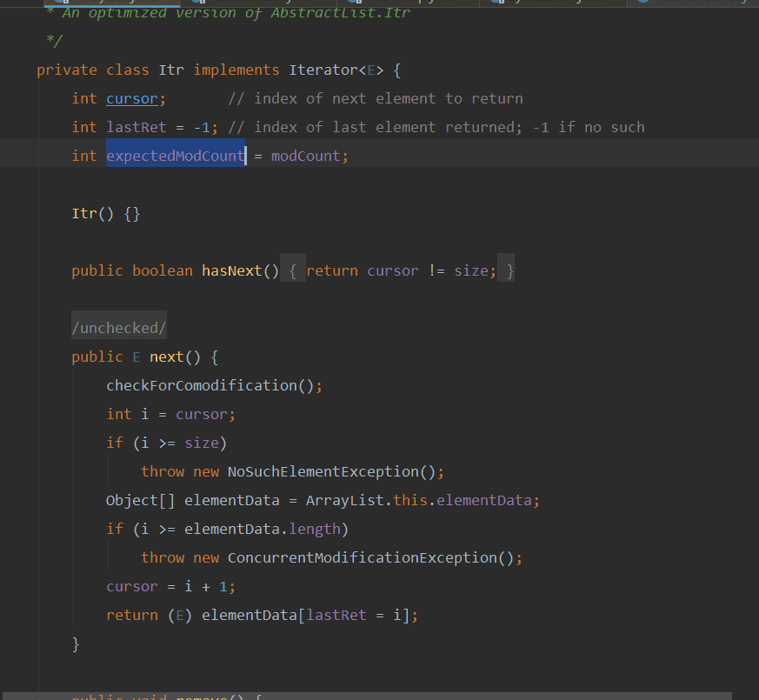759x700 pixels.
Task: Click length in elementData.length
Action: tap(315, 529)
